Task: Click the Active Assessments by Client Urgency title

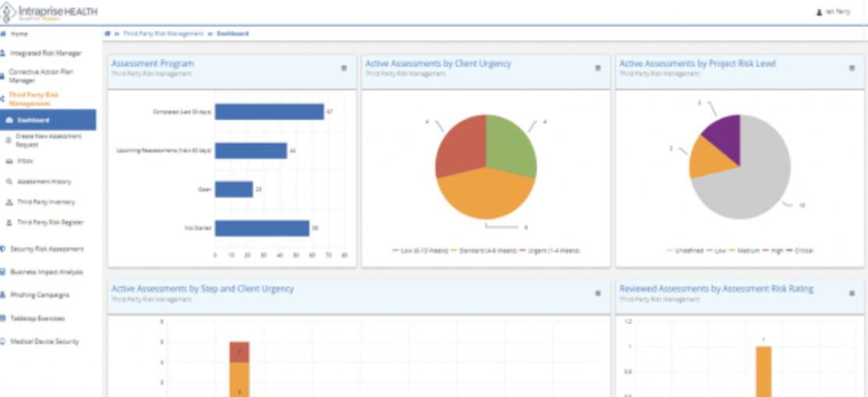Action: pos(439,64)
